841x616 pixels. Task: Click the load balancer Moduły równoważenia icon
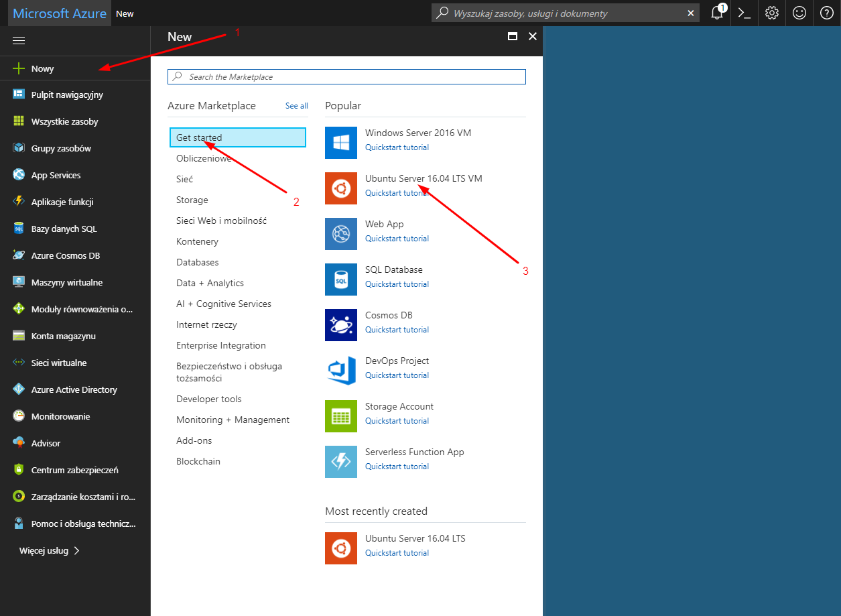click(x=19, y=309)
